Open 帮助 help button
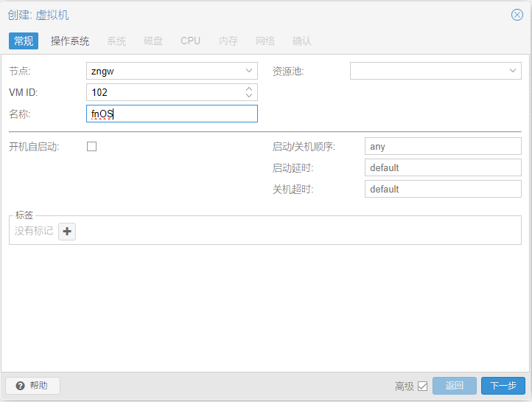Screen dimensions: 532x402 pos(32,386)
